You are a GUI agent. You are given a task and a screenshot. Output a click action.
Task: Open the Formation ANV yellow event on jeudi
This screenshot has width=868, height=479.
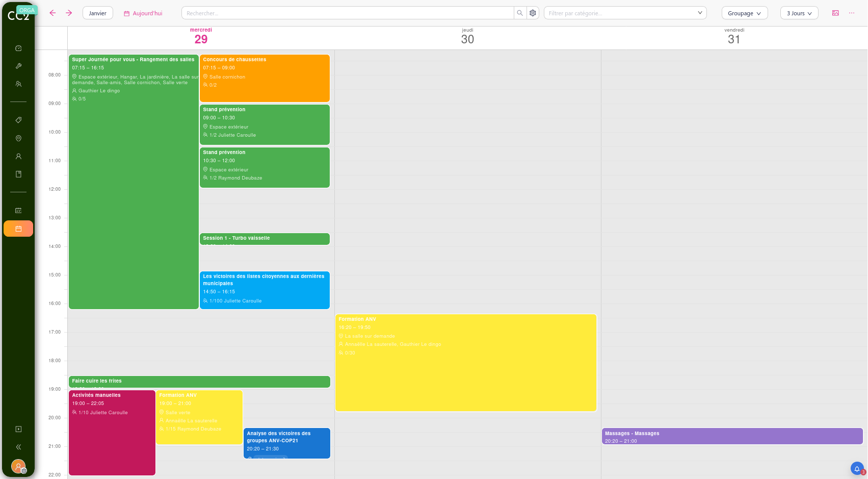tap(466, 362)
